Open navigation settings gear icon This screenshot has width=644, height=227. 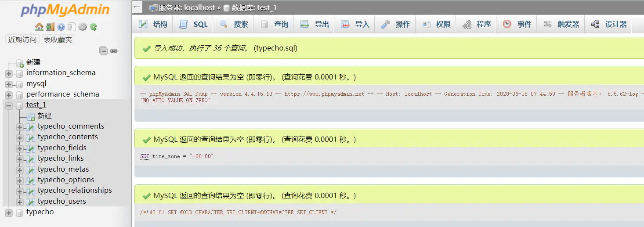pyautogui.click(x=83, y=27)
